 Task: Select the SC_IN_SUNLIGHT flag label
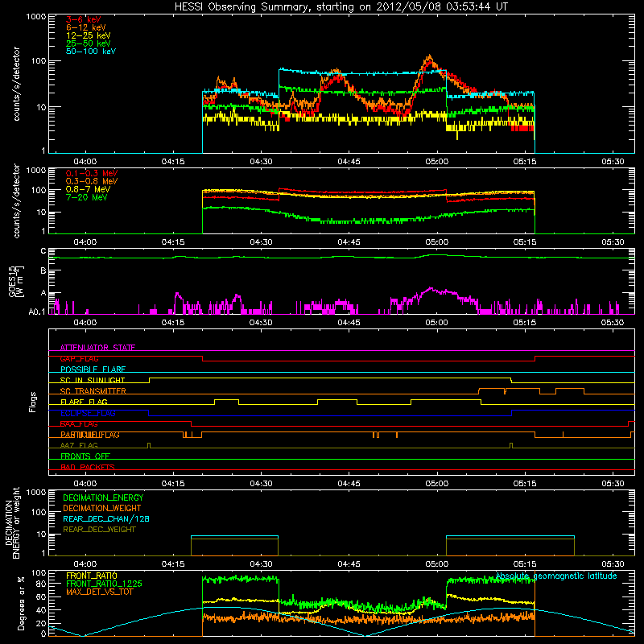point(93,380)
